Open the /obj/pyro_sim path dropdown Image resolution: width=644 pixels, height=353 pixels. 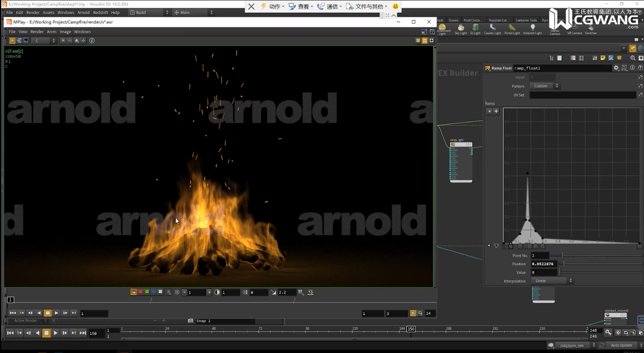coord(576,345)
